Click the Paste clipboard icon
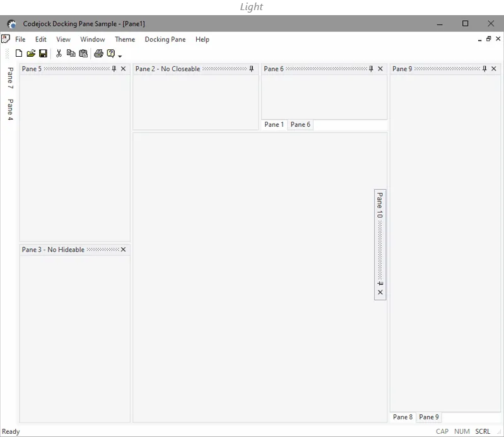Viewport: 504px width, 437px height. click(83, 54)
